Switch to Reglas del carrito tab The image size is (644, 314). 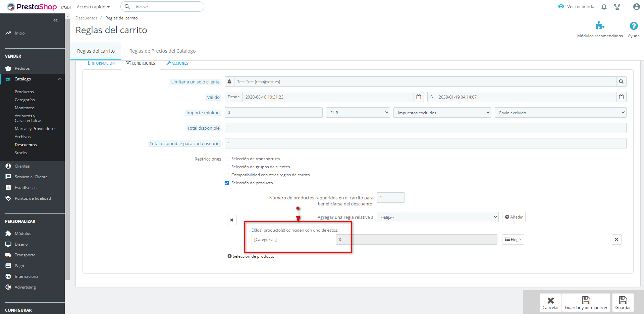96,51
